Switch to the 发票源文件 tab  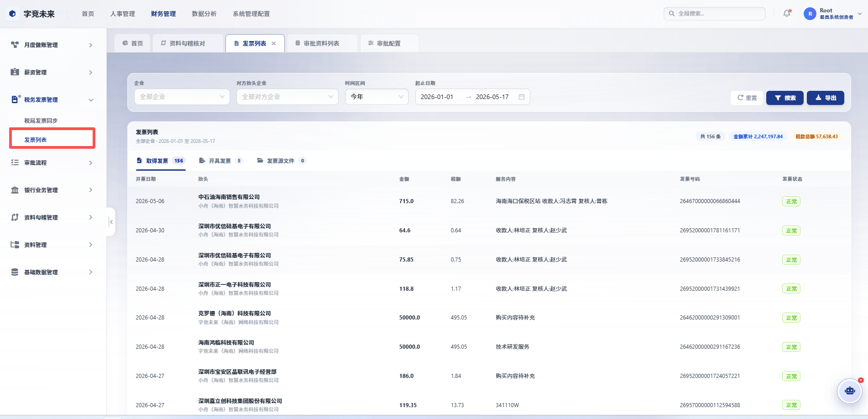point(281,161)
